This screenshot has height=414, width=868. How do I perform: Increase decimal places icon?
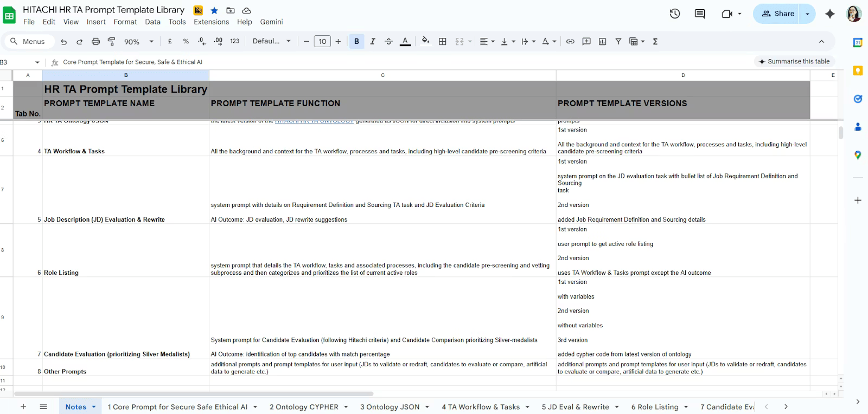click(x=218, y=41)
